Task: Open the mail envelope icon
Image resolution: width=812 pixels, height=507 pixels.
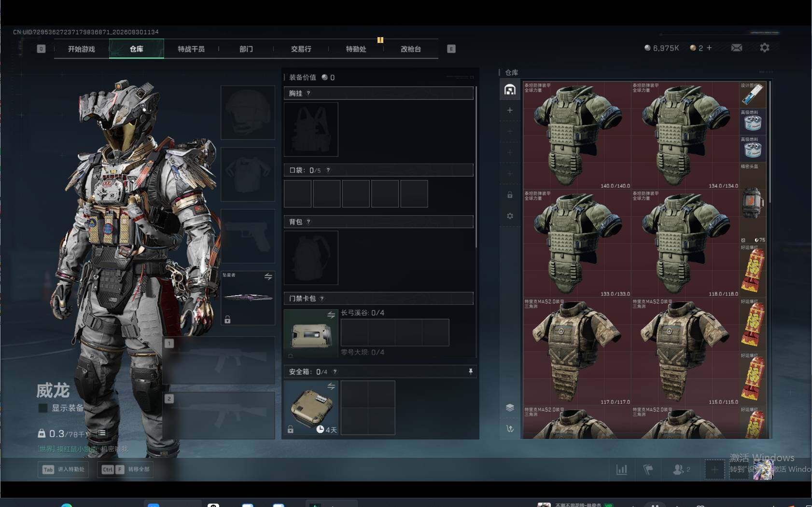Action: (737, 48)
